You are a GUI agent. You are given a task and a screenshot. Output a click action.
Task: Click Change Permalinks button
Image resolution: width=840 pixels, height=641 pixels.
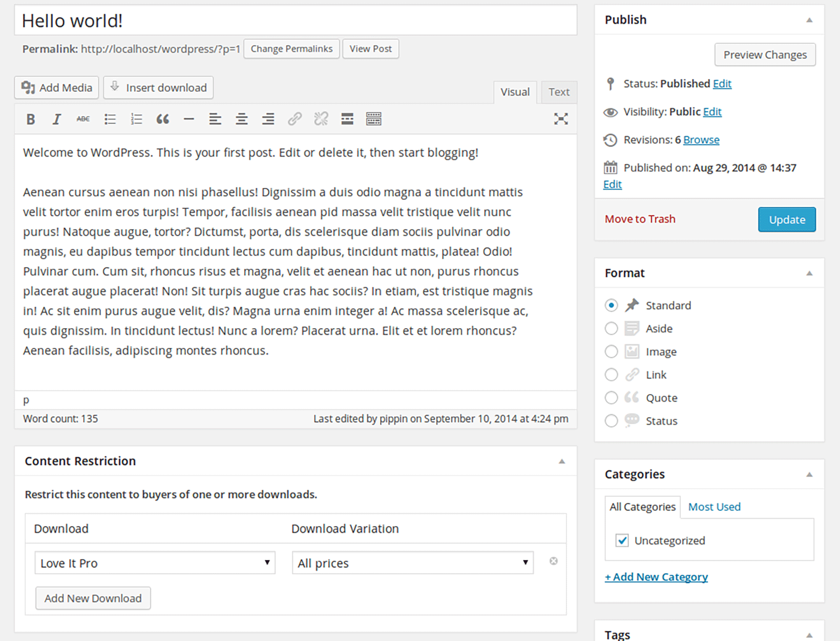pyautogui.click(x=291, y=49)
